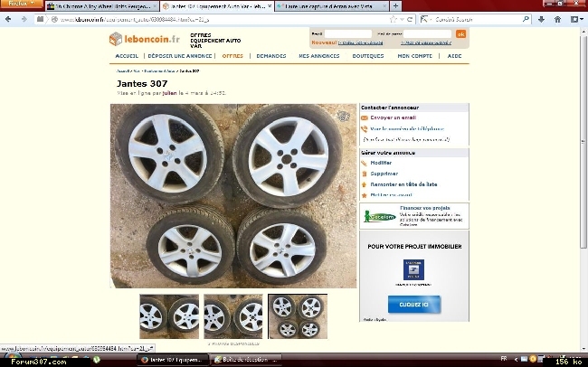The width and height of the screenshot is (588, 367).
Task: Click the Supprimer link
Action: (384, 174)
